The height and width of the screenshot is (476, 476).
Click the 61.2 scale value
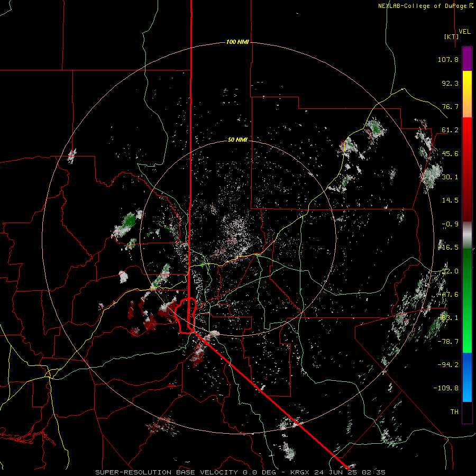point(450,130)
